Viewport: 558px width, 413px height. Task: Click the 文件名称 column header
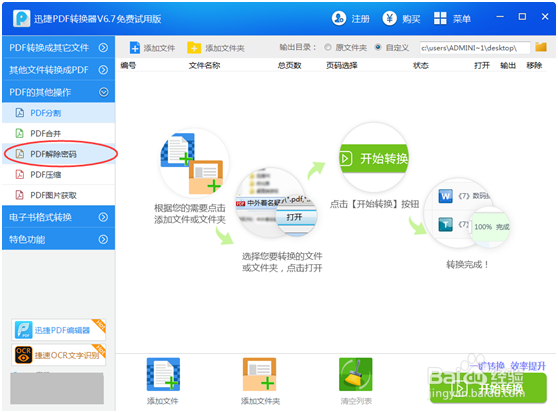click(x=204, y=65)
